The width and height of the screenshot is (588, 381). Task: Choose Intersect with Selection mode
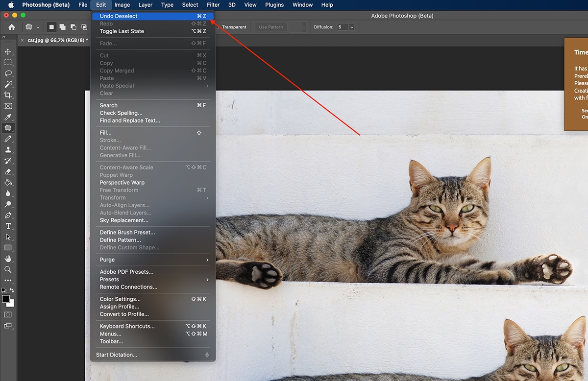click(x=84, y=27)
